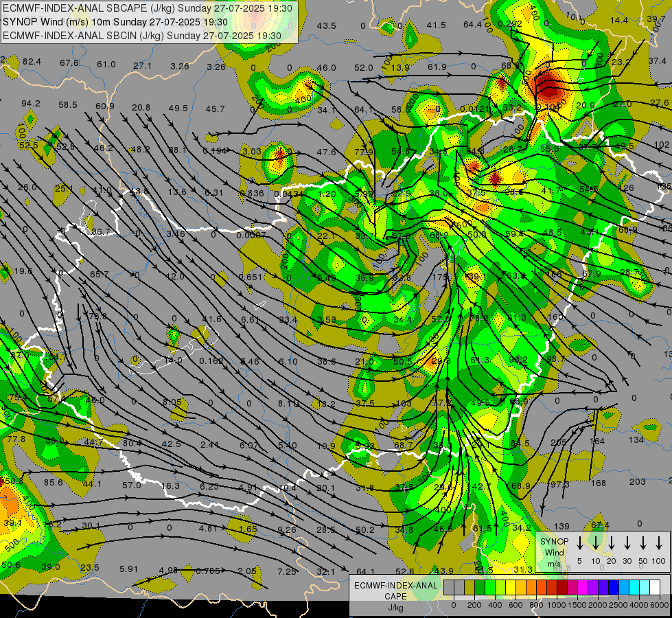This screenshot has height=618, width=672.
Task: Click the map value 67.6
Action: [x=69, y=63]
